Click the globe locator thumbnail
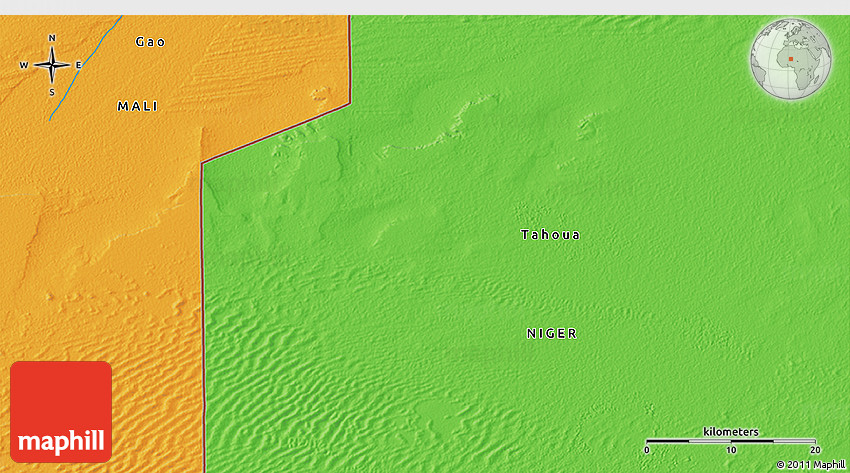This screenshot has width=850, height=473. coord(791,59)
